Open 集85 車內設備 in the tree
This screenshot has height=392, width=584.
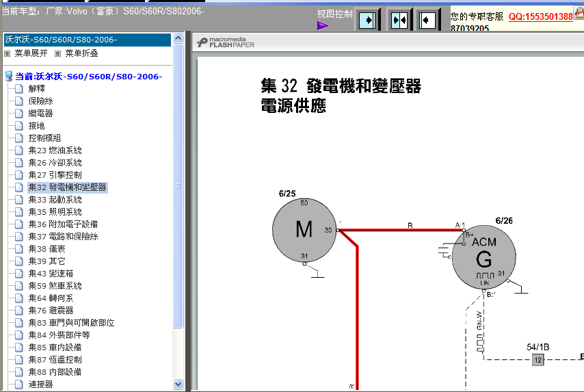[x=55, y=347]
